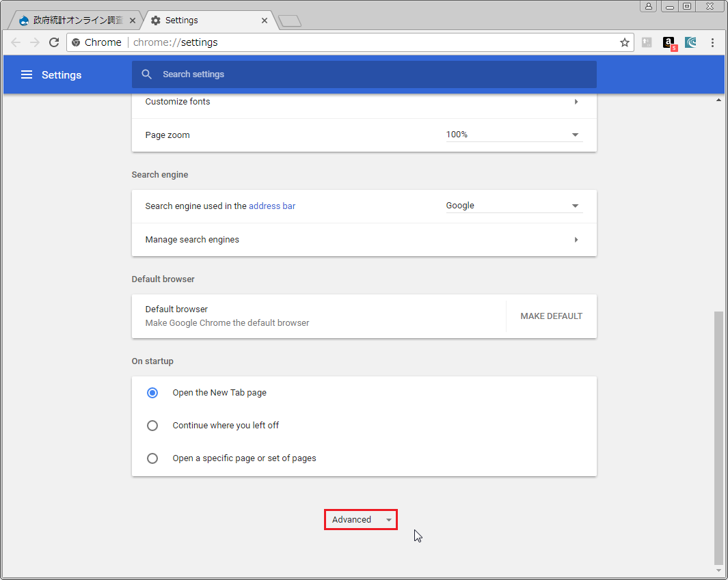Open the Customize fonts page
Image resolution: width=728 pixels, height=580 pixels.
[x=364, y=102]
